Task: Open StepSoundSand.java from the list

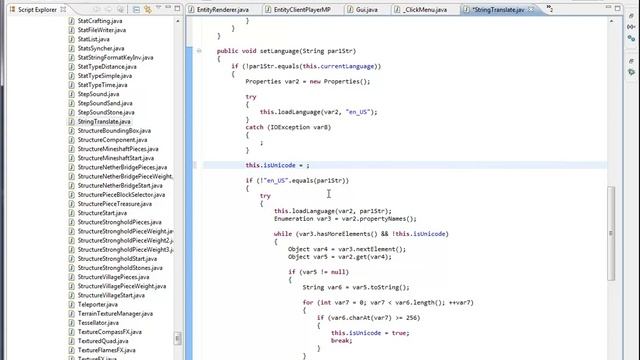Action: tap(105, 103)
